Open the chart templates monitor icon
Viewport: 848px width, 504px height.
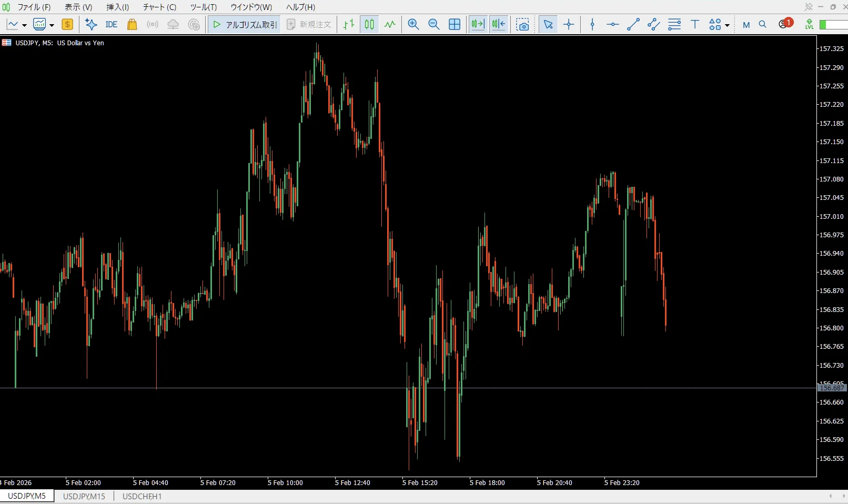click(39, 24)
